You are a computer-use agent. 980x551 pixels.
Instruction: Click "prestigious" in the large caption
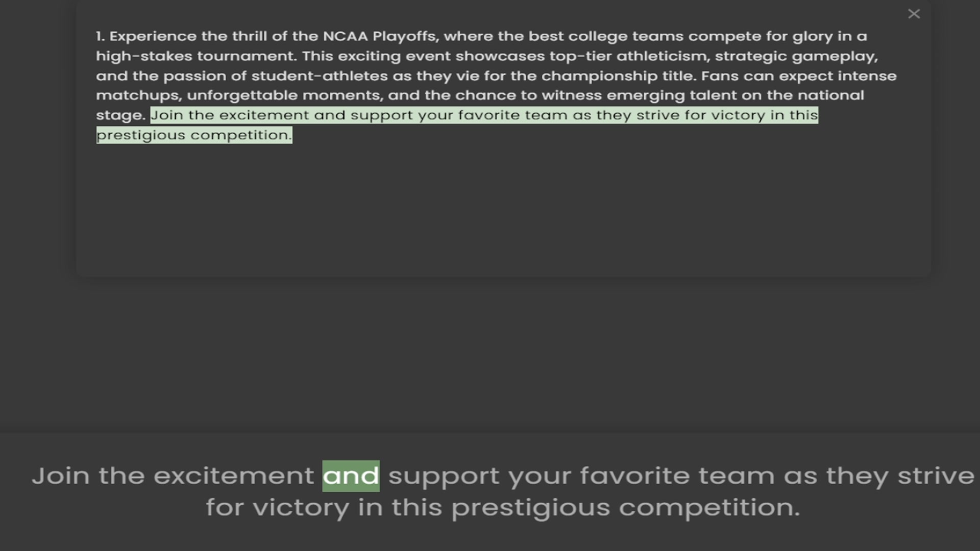[x=530, y=508]
